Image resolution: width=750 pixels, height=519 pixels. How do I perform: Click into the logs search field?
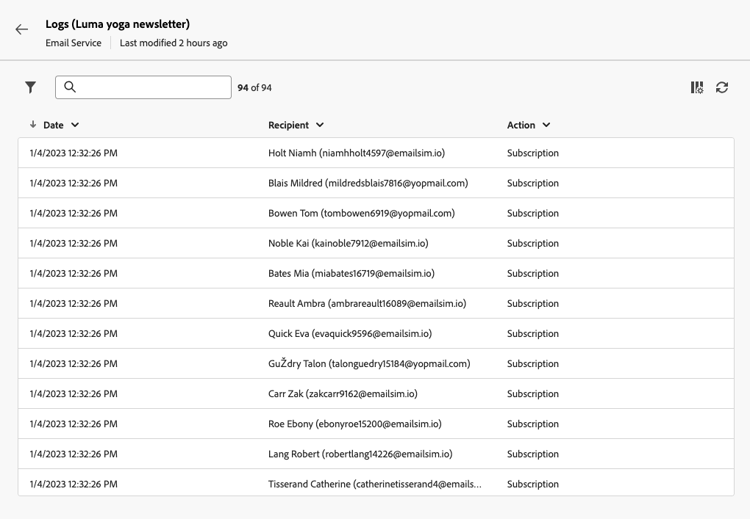(152, 88)
